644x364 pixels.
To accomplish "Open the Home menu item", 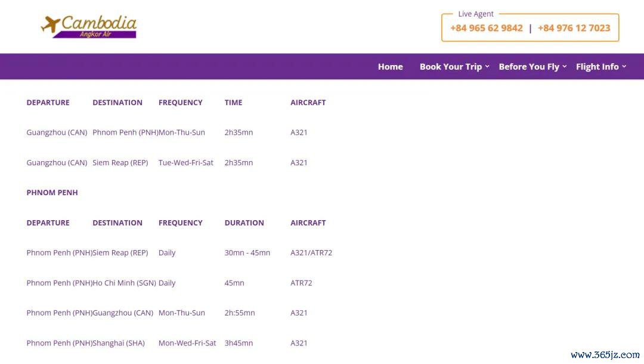I will [x=390, y=67].
